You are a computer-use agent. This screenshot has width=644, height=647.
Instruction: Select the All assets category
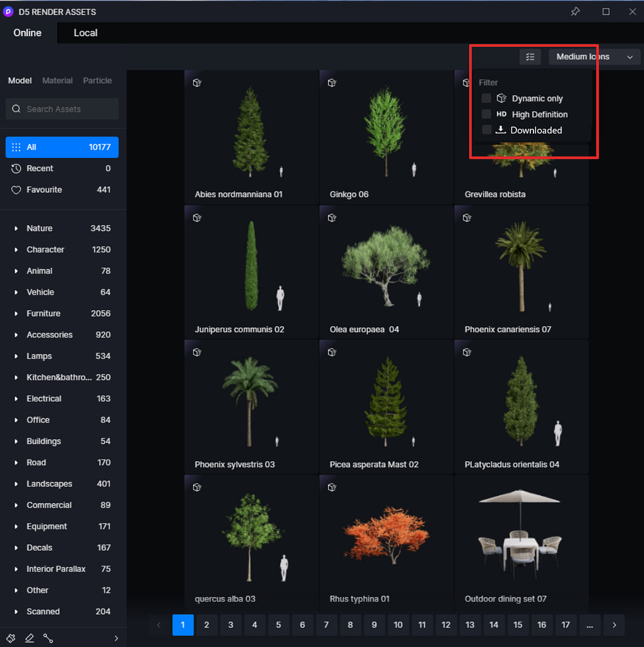(x=61, y=147)
